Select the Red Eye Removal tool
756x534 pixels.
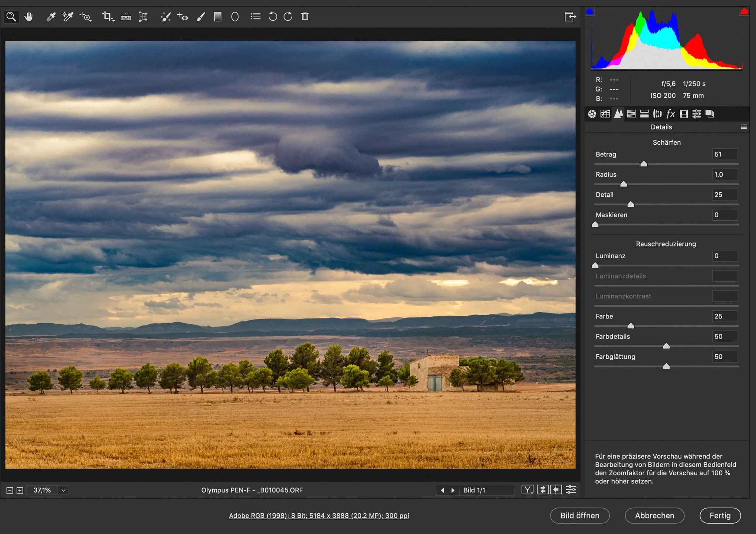click(x=183, y=17)
